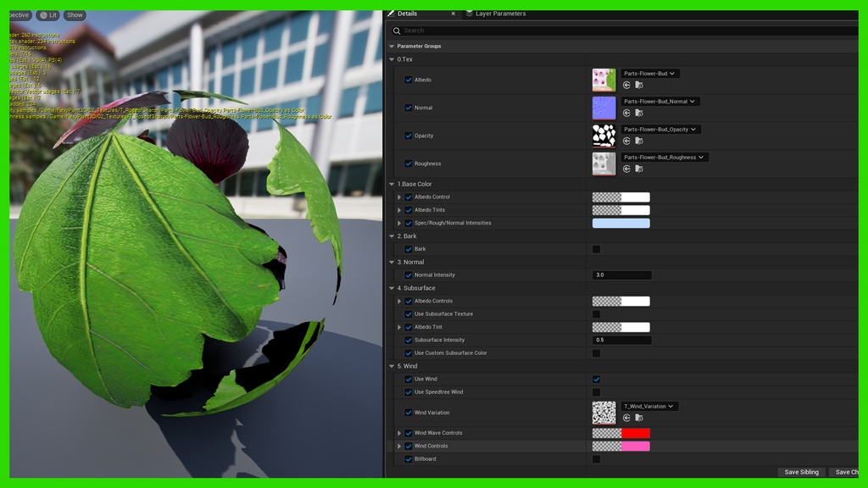Screen dimensions: 868x488
Task: Click the Save Sibling button
Action: pos(800,473)
